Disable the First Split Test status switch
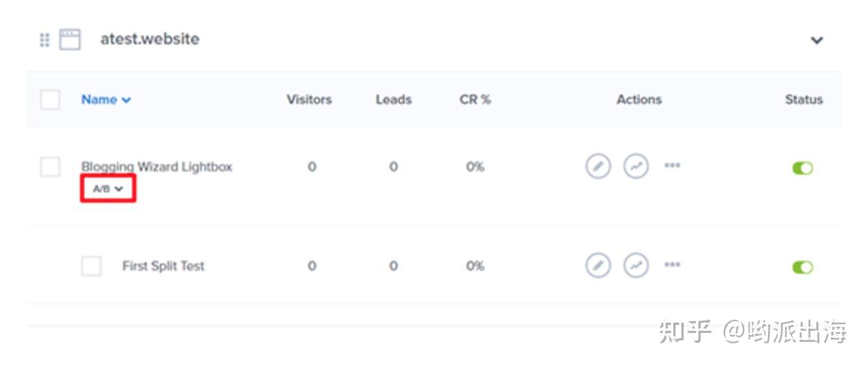 pyautogui.click(x=802, y=267)
